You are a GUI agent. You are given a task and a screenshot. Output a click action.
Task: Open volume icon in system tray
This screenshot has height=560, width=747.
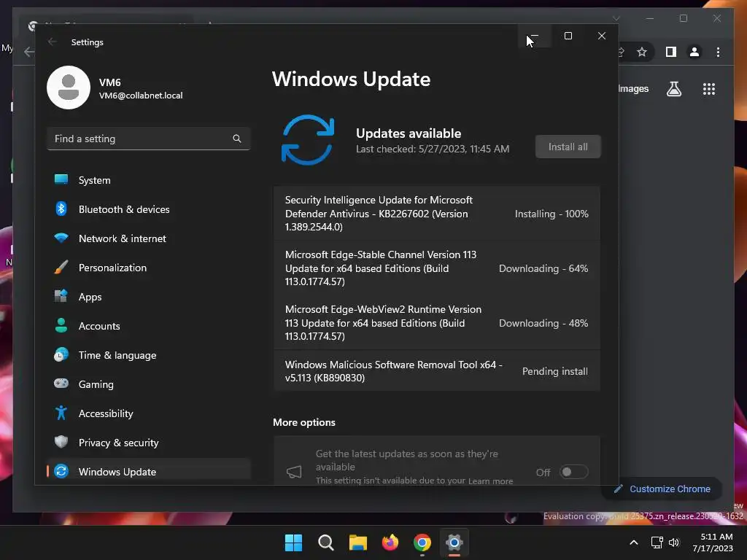pyautogui.click(x=673, y=542)
